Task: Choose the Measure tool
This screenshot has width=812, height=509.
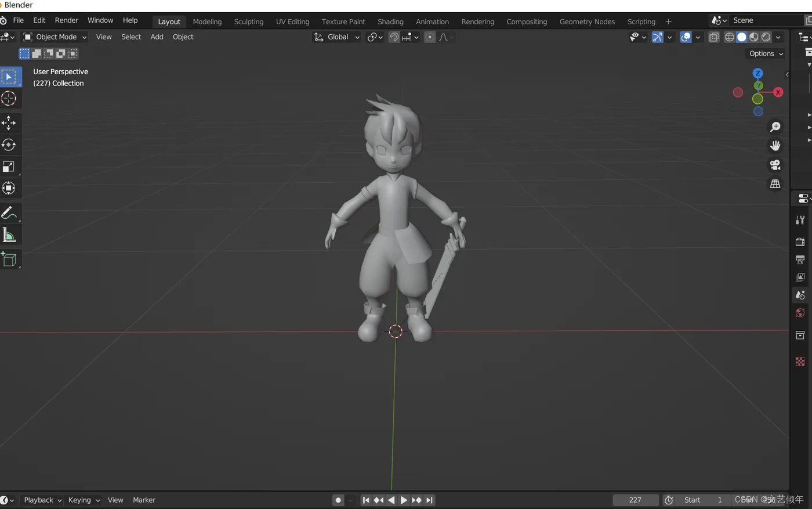Action: (9, 235)
